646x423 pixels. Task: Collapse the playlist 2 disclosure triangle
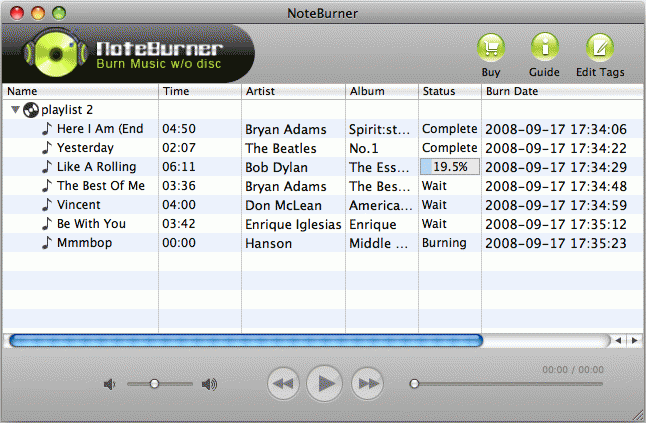point(15,110)
